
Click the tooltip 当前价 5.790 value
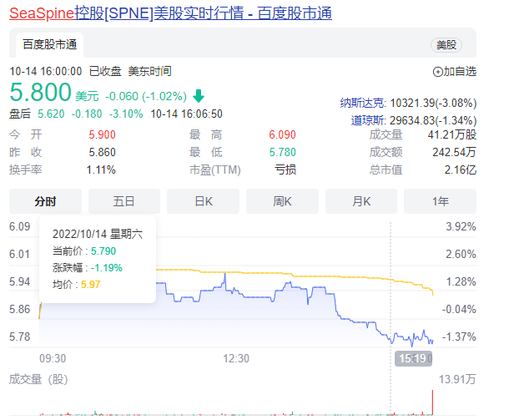(x=103, y=251)
